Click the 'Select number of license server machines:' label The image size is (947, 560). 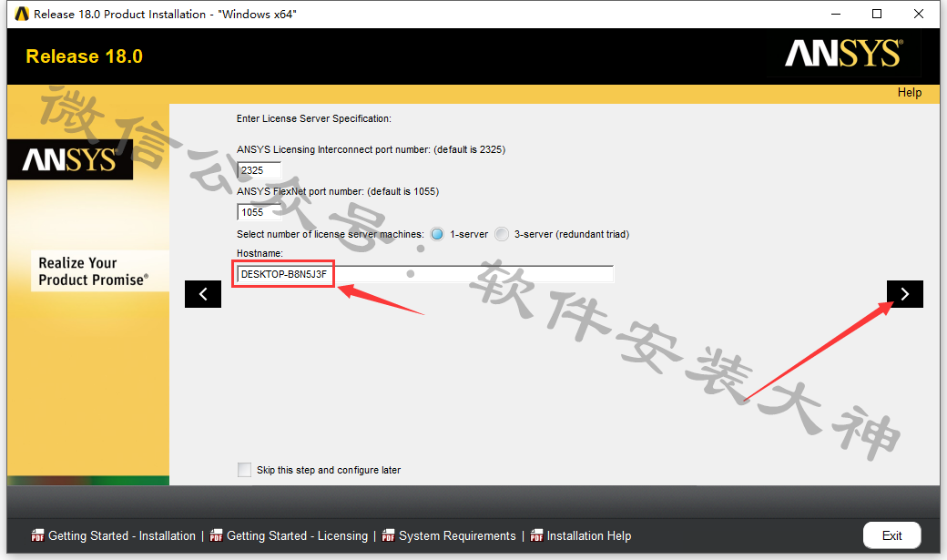331,234
